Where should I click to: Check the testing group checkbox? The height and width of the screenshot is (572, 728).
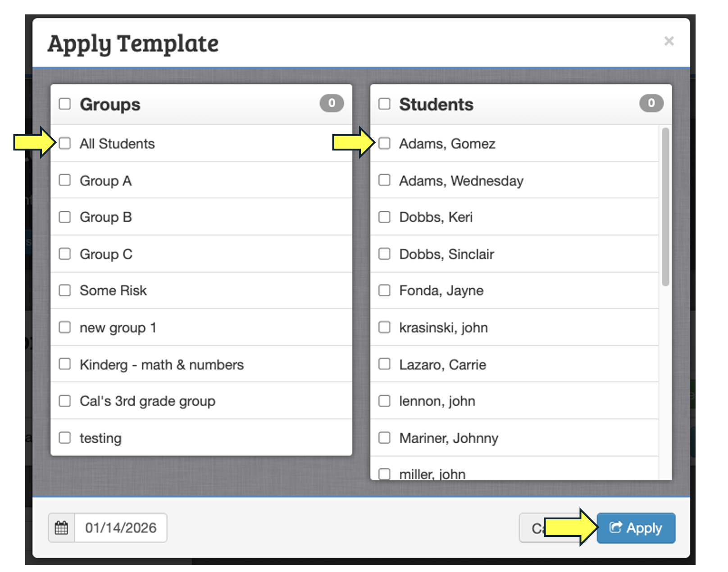(x=65, y=438)
